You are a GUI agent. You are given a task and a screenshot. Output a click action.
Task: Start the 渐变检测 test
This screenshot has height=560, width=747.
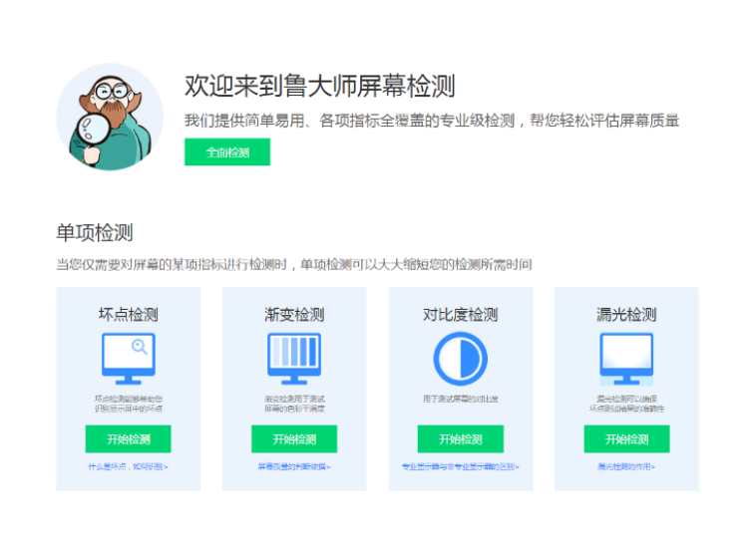click(294, 438)
